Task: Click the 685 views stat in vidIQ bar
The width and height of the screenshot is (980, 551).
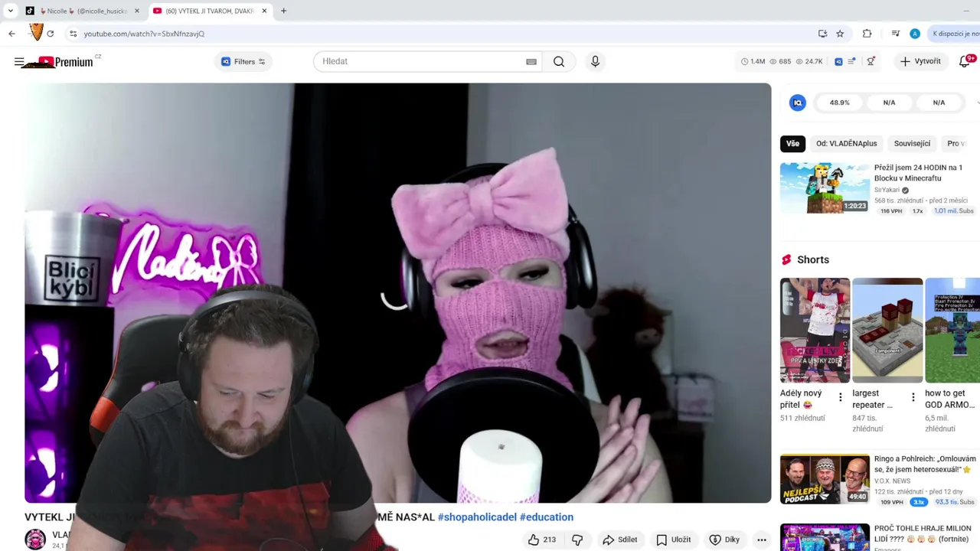Action: (779, 61)
